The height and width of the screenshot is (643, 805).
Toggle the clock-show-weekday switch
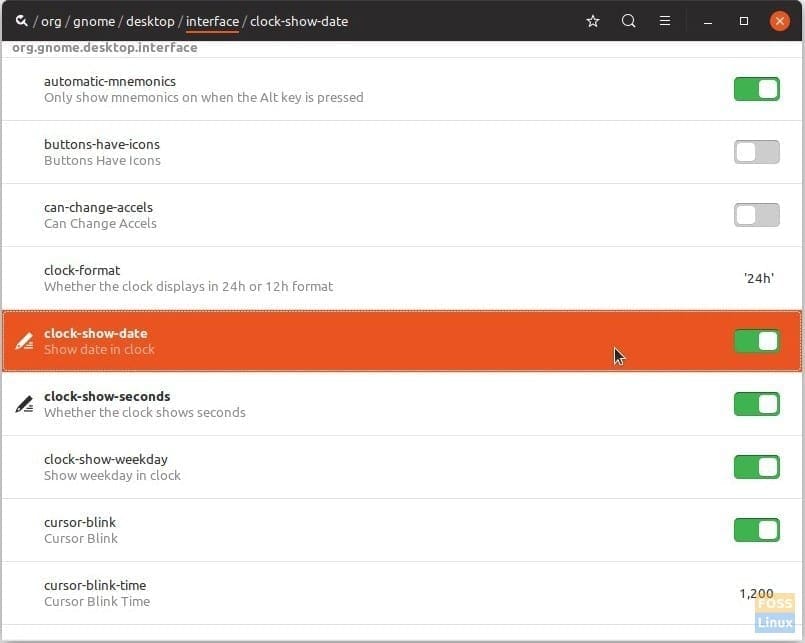tap(757, 467)
